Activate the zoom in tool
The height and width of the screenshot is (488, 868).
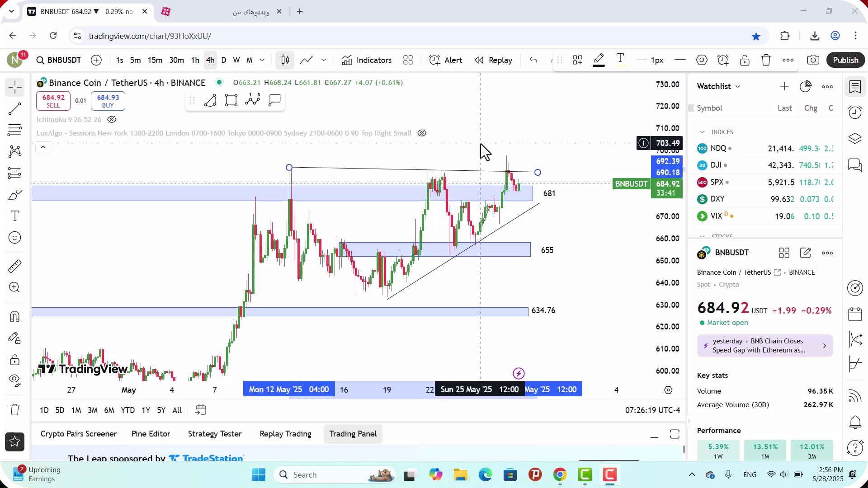pyautogui.click(x=15, y=287)
